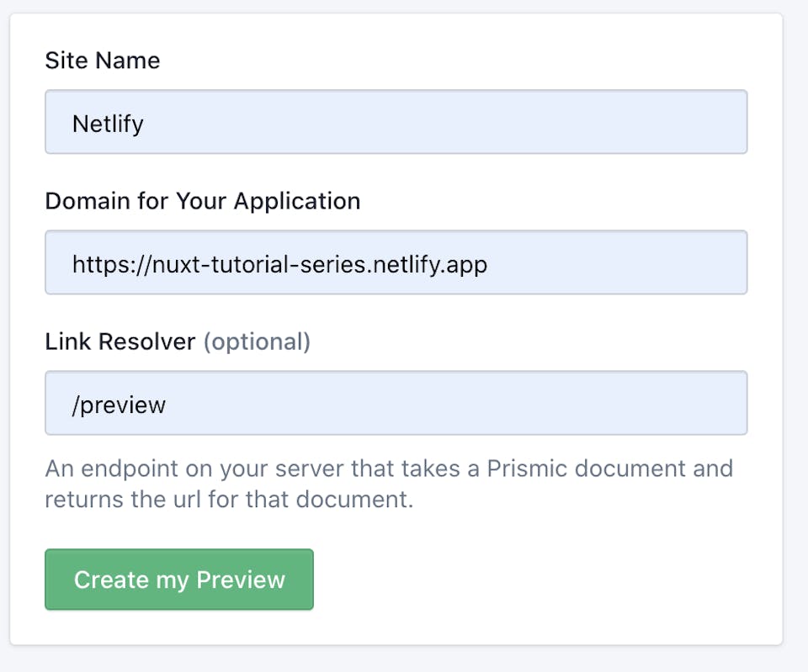Click the https:// prefix in the domain field
Screen dimensions: 808x672
click(112, 265)
